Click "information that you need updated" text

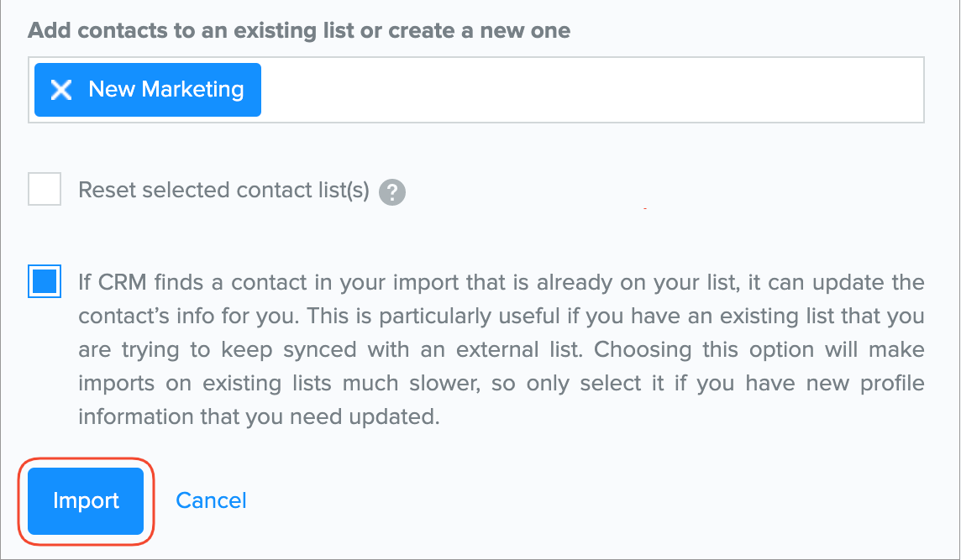pyautogui.click(x=259, y=417)
